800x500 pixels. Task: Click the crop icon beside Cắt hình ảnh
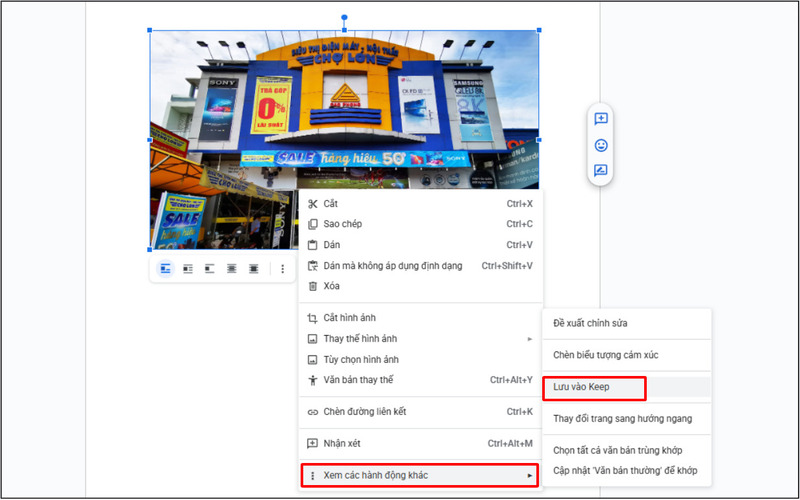point(312,318)
